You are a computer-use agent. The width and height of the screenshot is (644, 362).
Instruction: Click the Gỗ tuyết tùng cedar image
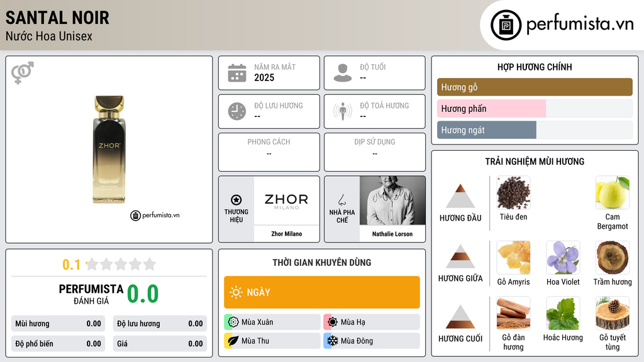click(613, 313)
